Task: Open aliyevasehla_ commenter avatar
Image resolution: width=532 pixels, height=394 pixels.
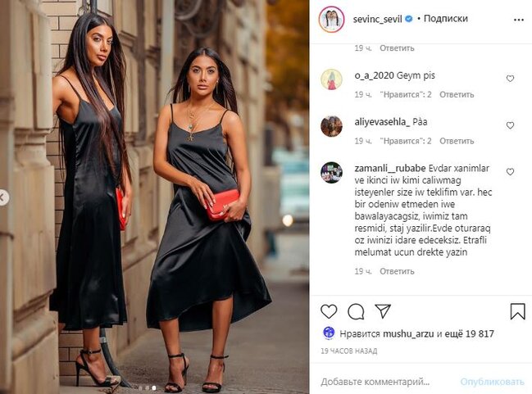Action: [331, 126]
